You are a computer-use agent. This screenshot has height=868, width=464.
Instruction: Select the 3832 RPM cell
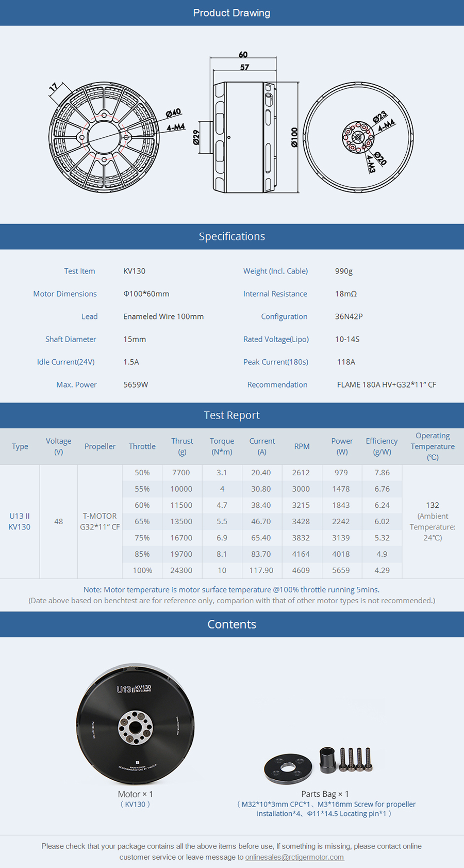tap(301, 538)
